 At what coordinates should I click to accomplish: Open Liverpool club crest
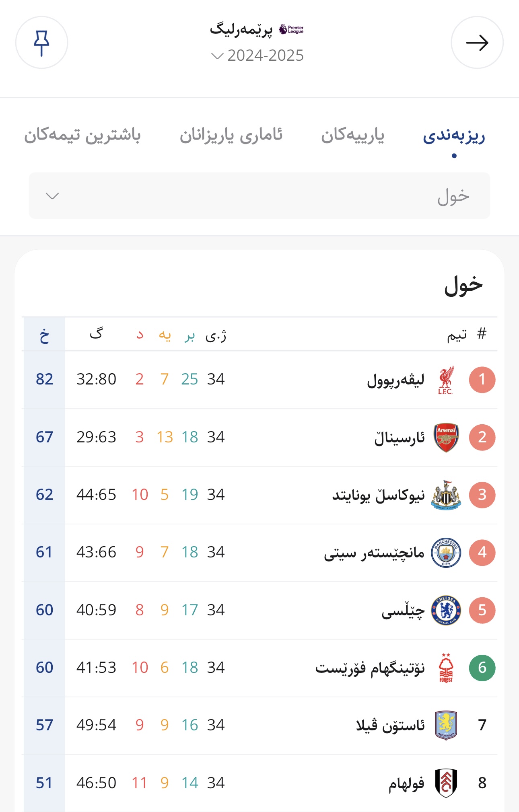[x=446, y=380]
